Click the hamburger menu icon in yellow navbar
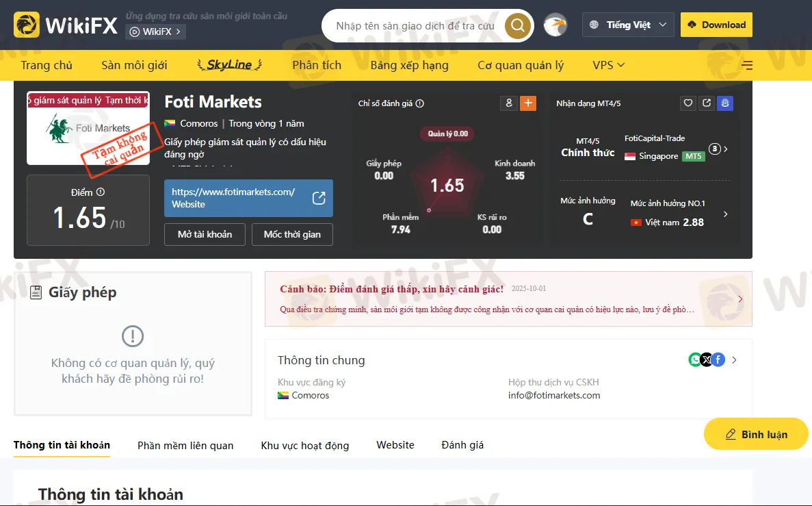The image size is (812, 506). click(747, 65)
